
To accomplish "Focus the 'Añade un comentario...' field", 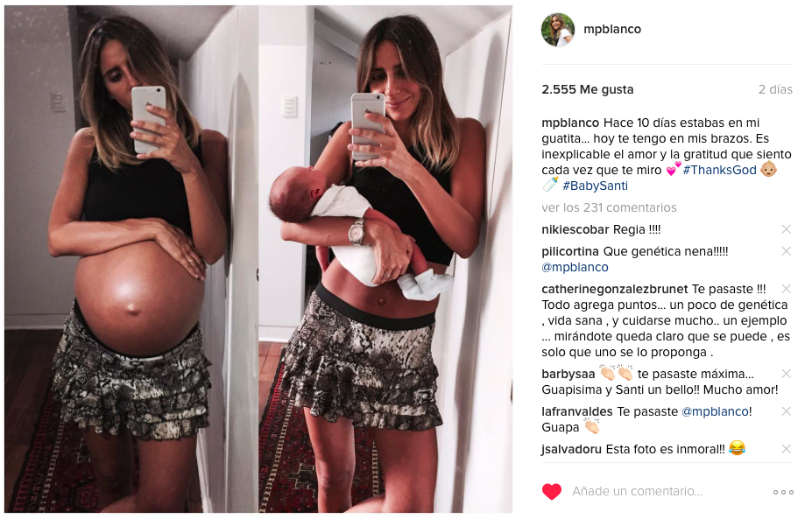I will pyautogui.click(x=637, y=491).
